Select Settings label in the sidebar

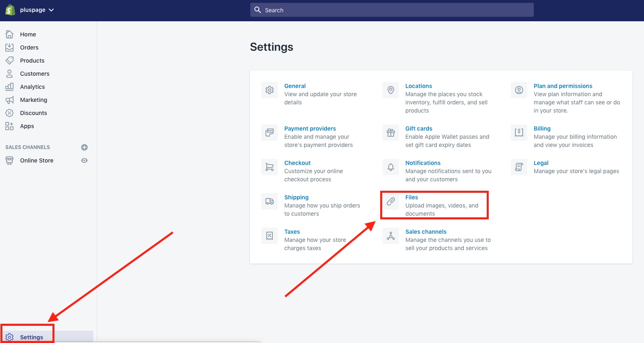[x=32, y=337]
